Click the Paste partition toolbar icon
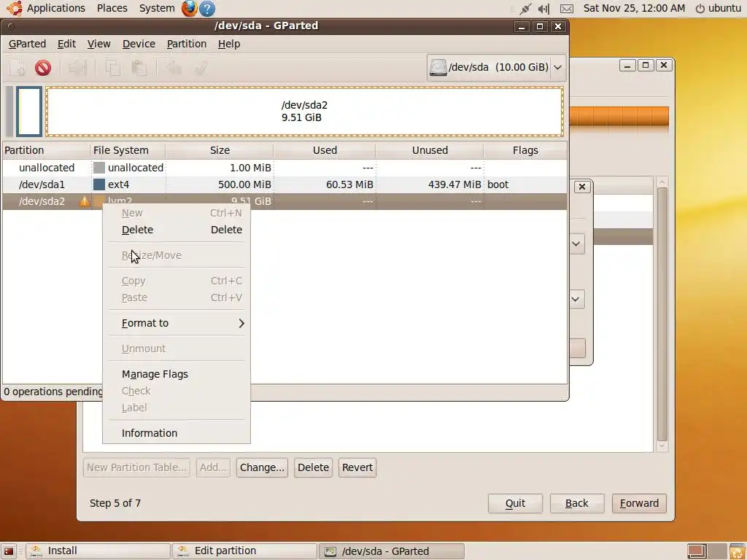The width and height of the screenshot is (747, 560). coord(139,68)
